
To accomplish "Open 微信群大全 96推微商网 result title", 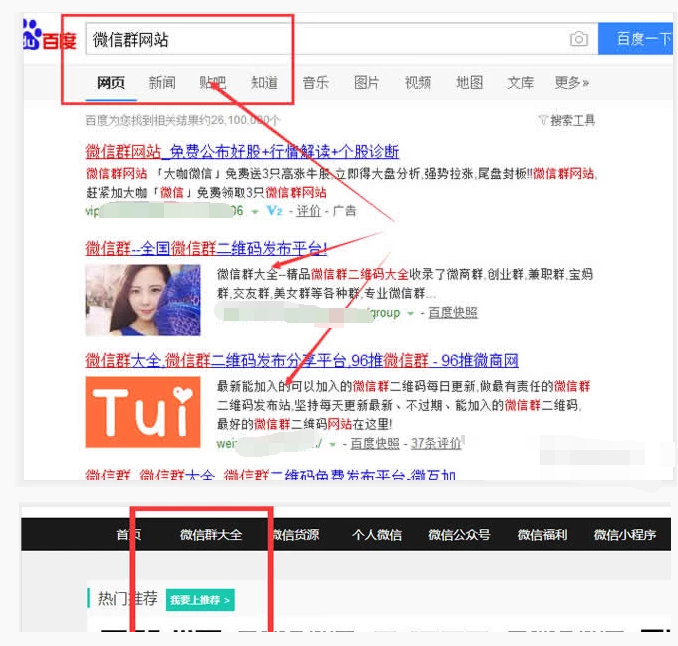I will pos(302,360).
